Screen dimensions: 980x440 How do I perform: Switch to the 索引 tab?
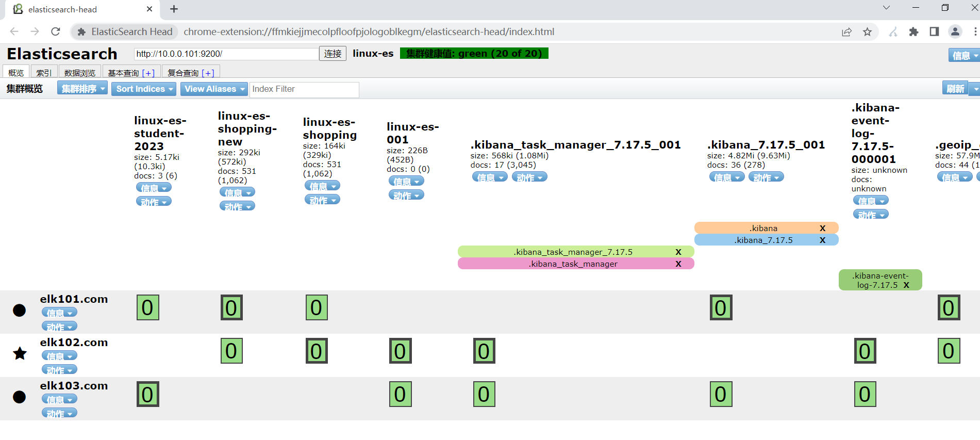pyautogui.click(x=44, y=72)
